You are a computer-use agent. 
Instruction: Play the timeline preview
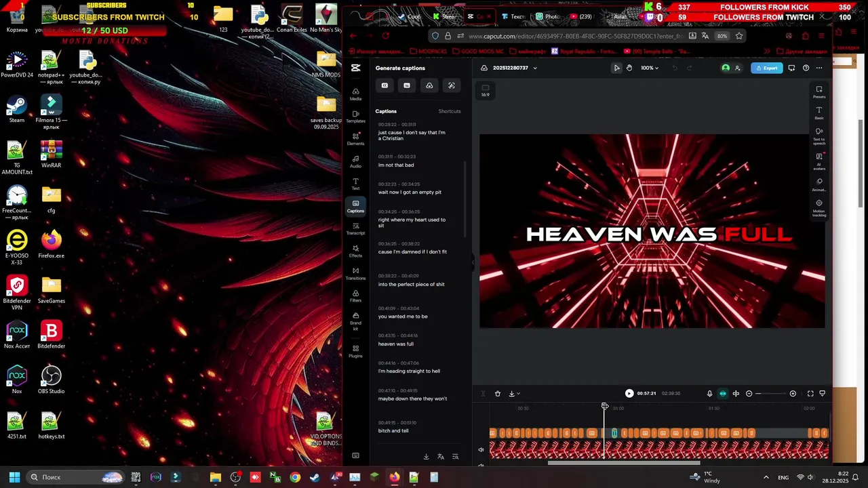[629, 393]
